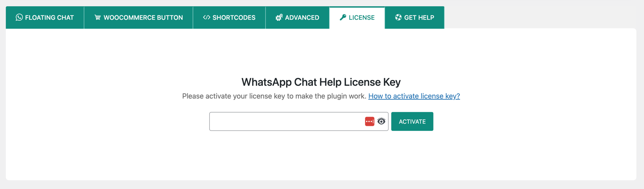Click the WhatsApp icon on Floating Chat tab
The width and height of the screenshot is (644, 189).
pyautogui.click(x=19, y=17)
